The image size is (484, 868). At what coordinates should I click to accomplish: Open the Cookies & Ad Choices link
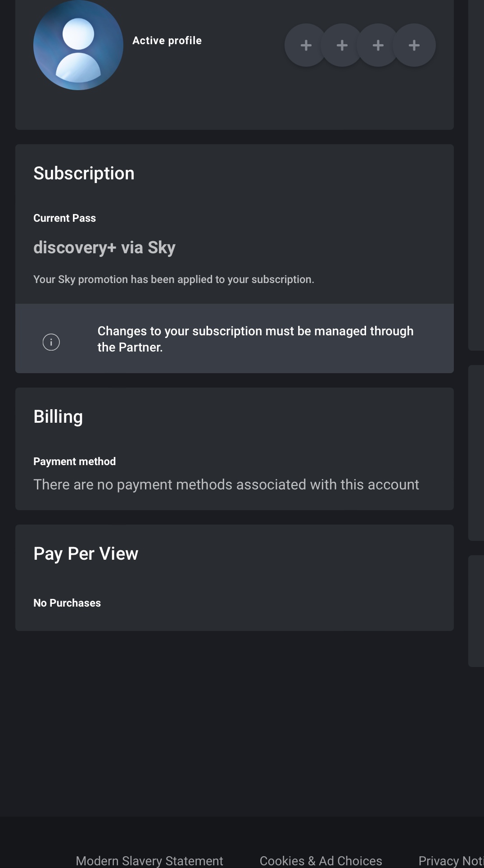tap(321, 860)
